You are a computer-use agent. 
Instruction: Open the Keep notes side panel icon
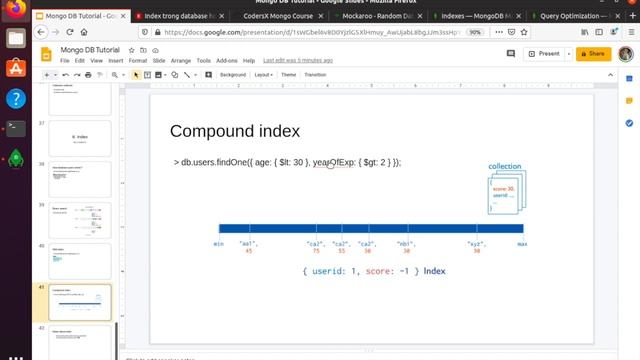629,101
